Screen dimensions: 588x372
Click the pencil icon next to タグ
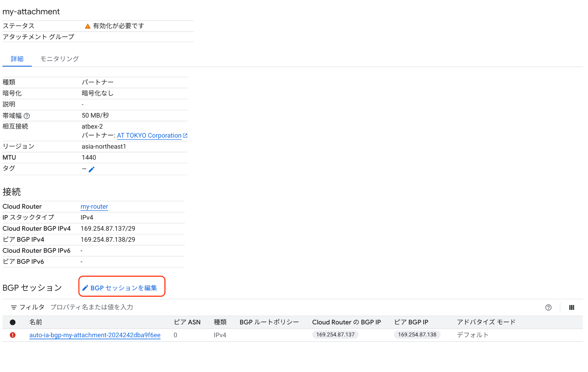coord(92,169)
